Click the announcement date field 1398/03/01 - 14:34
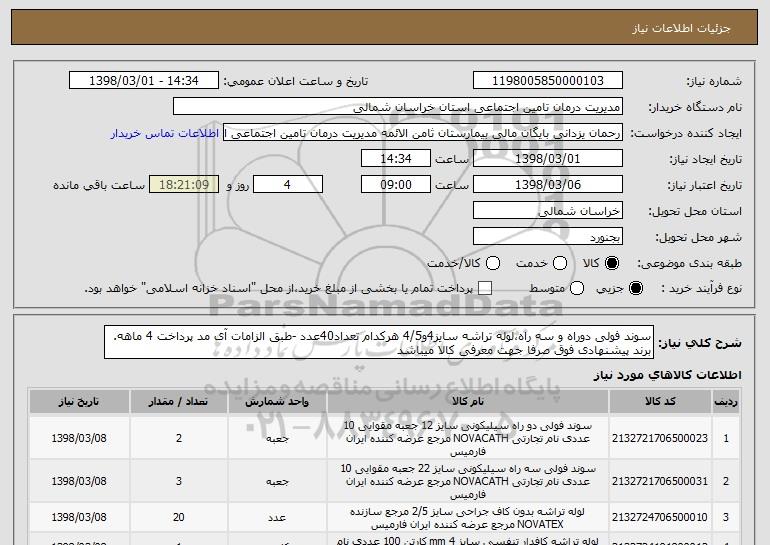The image size is (770, 545). tap(144, 81)
